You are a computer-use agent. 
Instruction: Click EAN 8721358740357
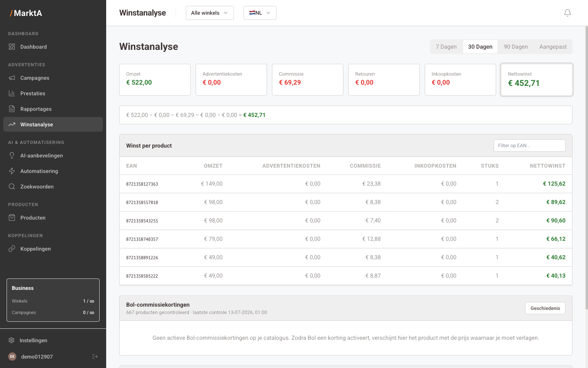(x=142, y=239)
